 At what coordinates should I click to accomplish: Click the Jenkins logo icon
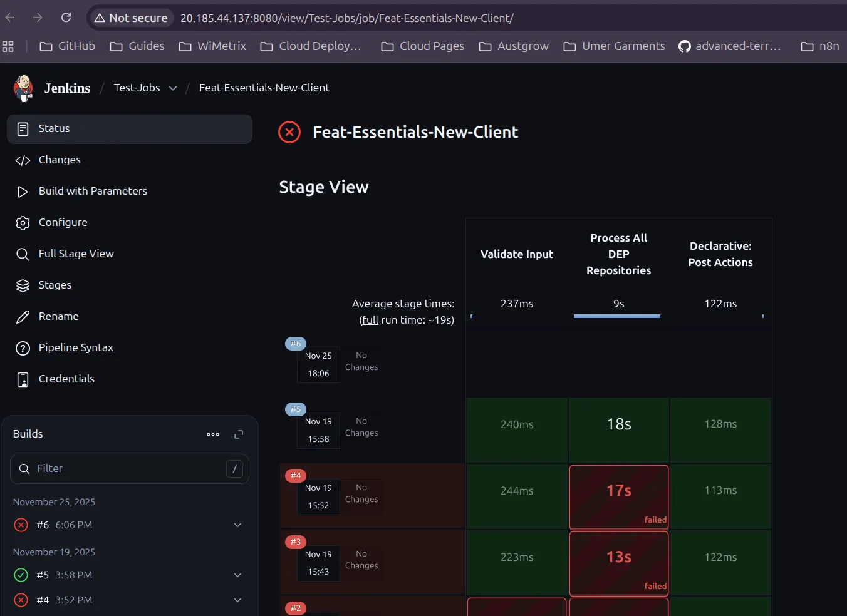23,88
